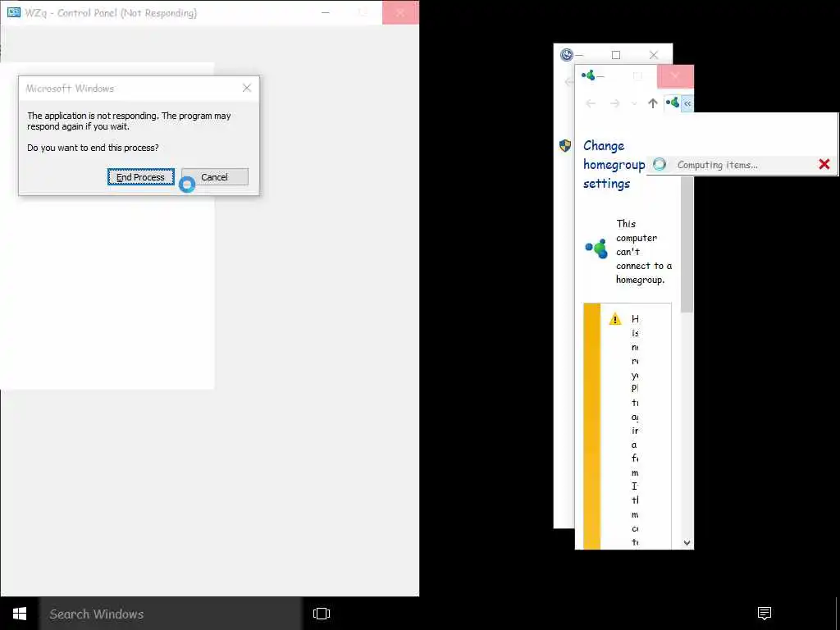Open the Action Center notifications icon
The height and width of the screenshot is (630, 840).
(765, 614)
